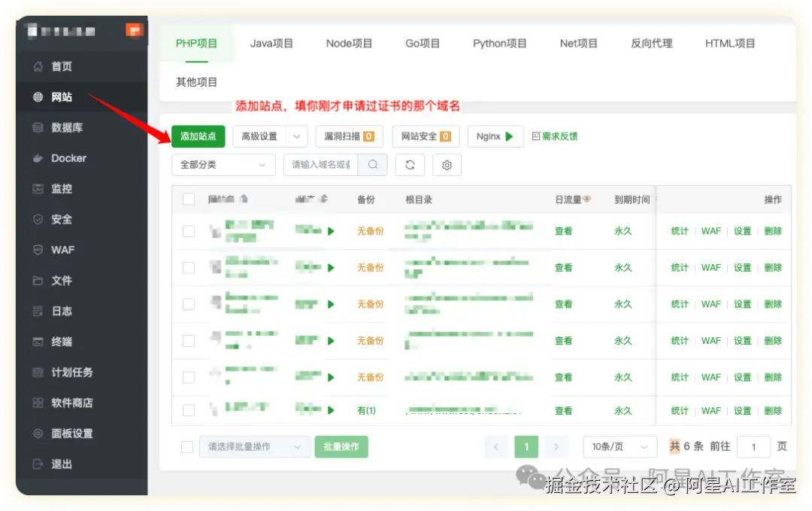Open the 终端 terminal sidebar icon
This screenshot has height=511, width=812.
tap(38, 342)
